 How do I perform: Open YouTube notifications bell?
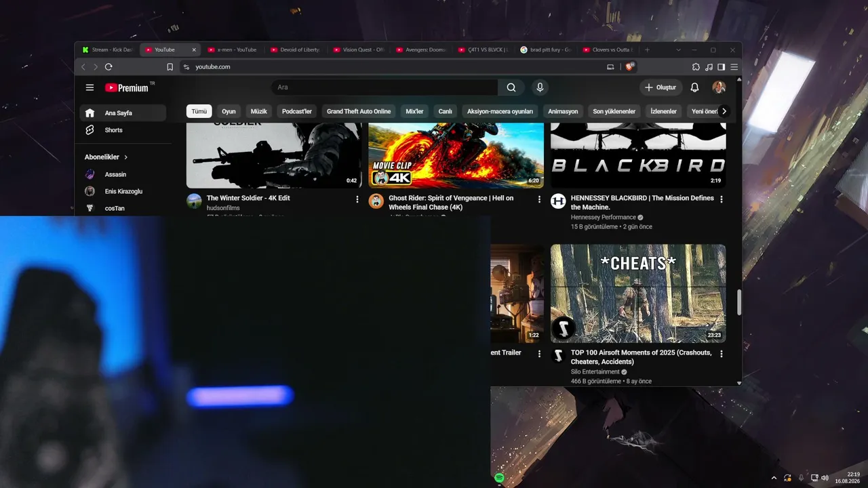[x=694, y=87]
